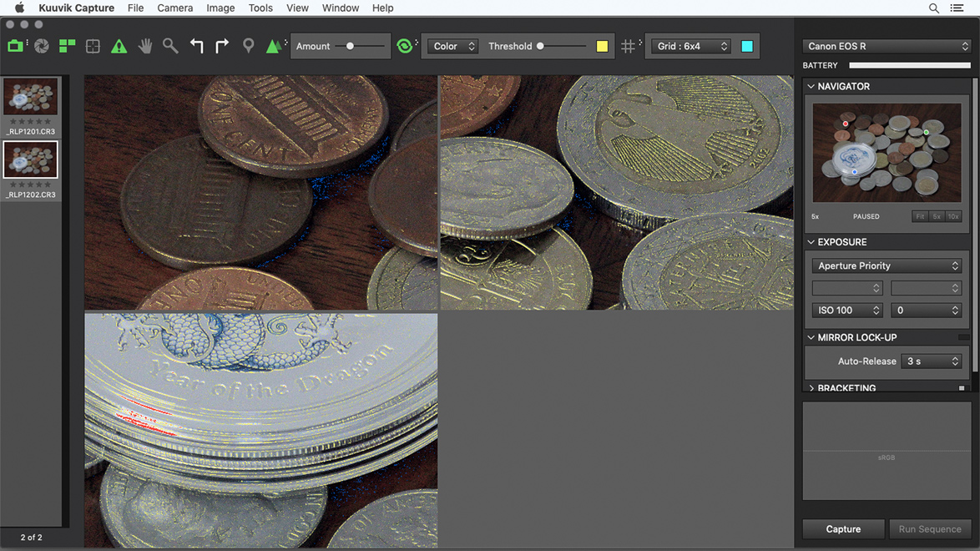Open the Window menu

[x=341, y=8]
